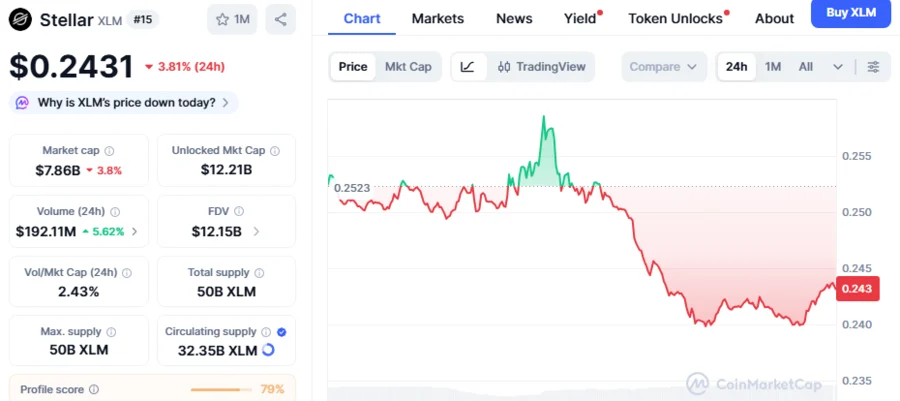The image size is (900, 401).
Task: Toggle chart to Mkt Cap view
Action: point(408,67)
